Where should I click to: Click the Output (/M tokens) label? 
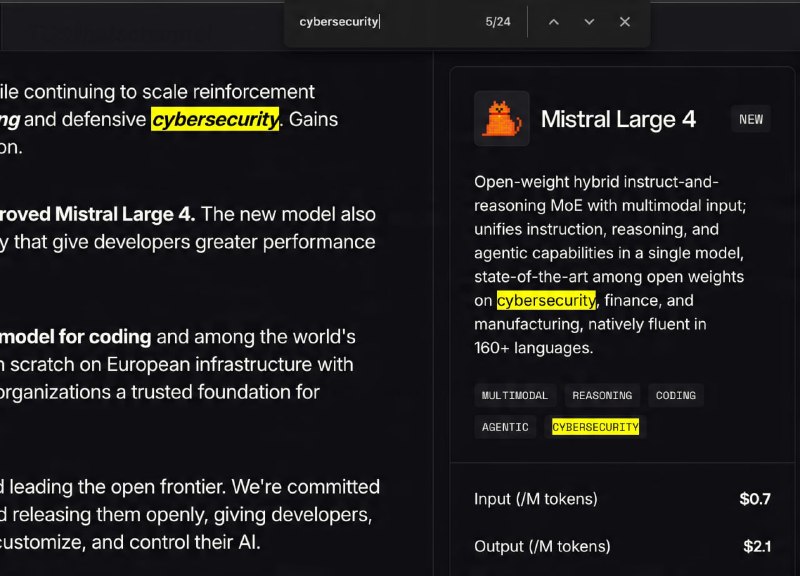pos(542,546)
